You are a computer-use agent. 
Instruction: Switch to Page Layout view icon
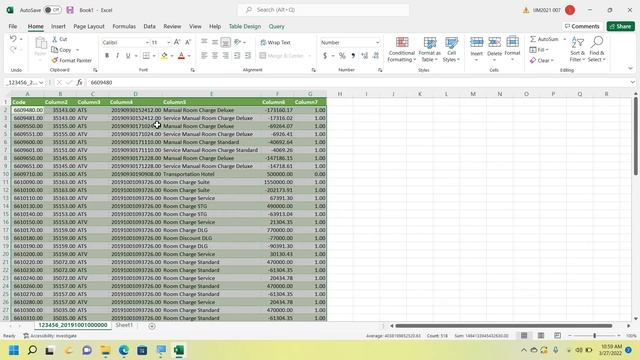coord(541,336)
